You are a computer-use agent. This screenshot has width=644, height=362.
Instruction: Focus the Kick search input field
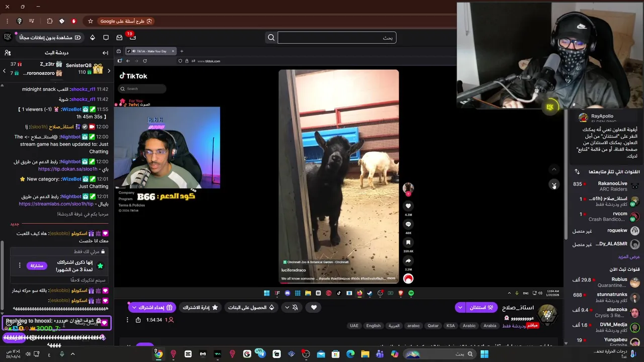pos(337,38)
